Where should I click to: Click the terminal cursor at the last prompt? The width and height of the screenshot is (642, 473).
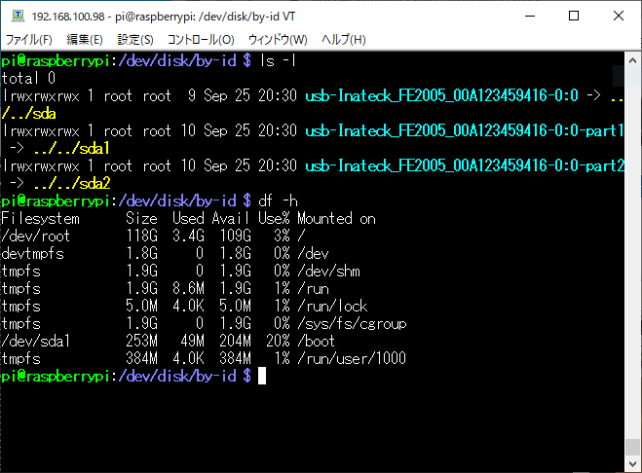coord(262,376)
